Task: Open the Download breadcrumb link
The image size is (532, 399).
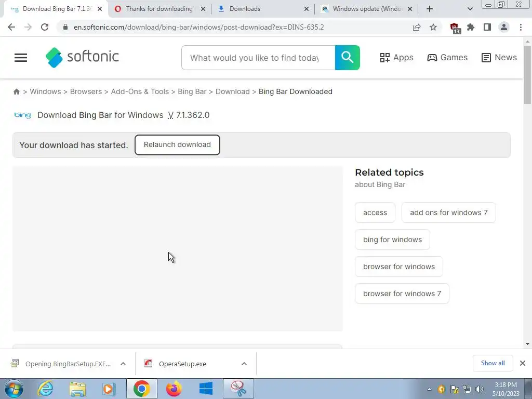Action: [x=232, y=91]
